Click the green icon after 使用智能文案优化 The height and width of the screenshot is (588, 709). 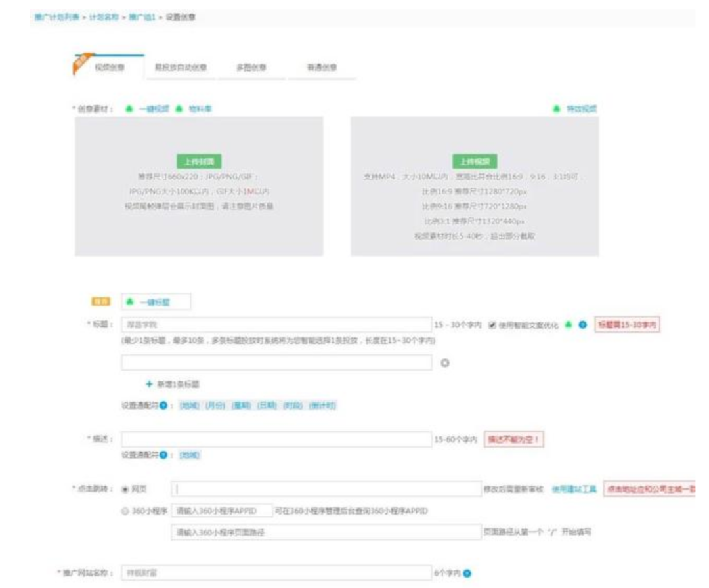[569, 324]
